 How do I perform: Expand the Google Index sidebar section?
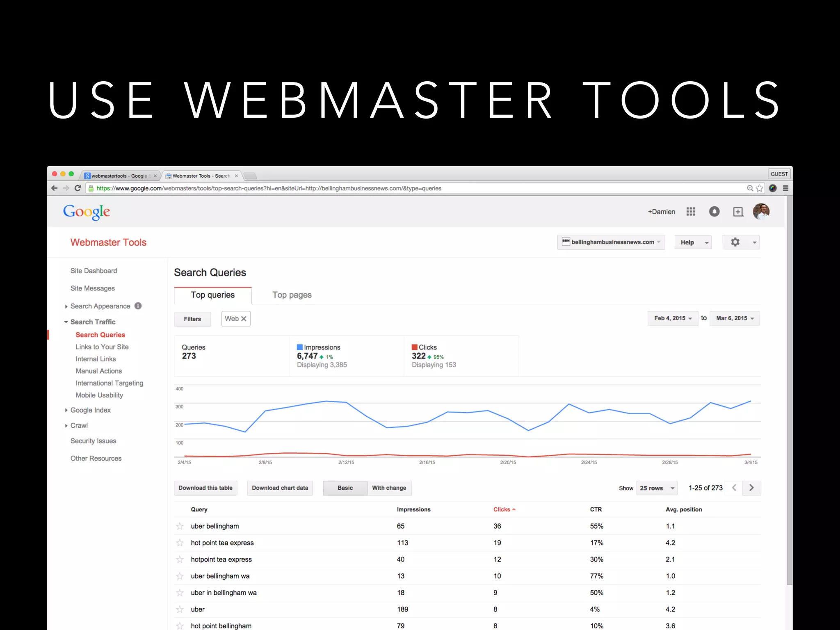coord(90,410)
